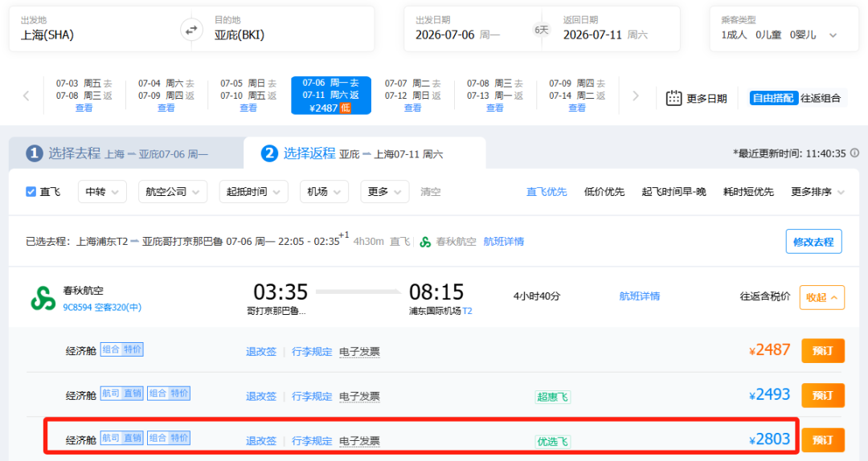Open 退改签 for ¥2803 fare
Viewport: 868px width, 461px height.
pos(260,441)
